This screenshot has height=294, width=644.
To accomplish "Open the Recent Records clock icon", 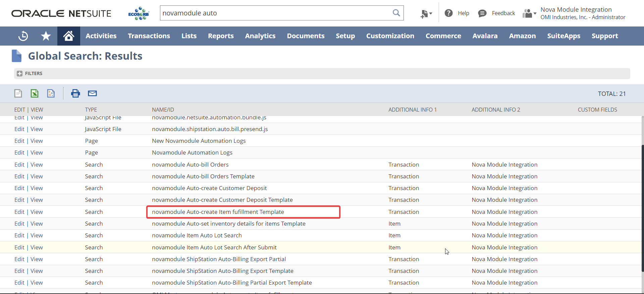I will (23, 36).
